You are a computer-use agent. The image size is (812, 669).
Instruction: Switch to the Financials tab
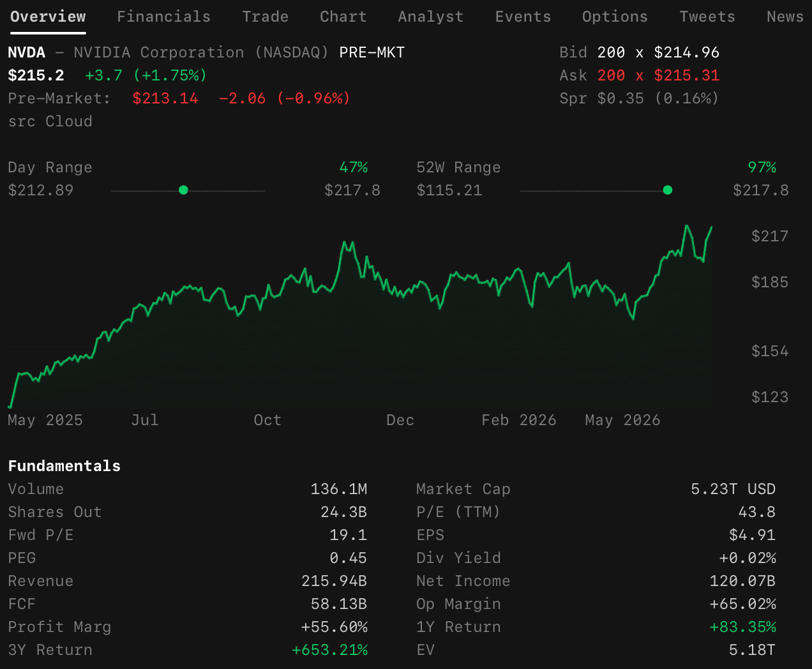click(163, 17)
